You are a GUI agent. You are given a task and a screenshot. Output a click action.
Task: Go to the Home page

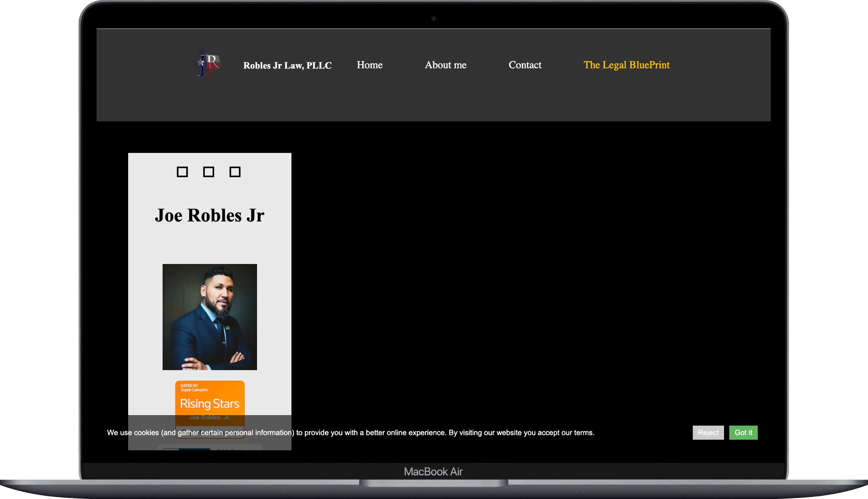pos(369,65)
